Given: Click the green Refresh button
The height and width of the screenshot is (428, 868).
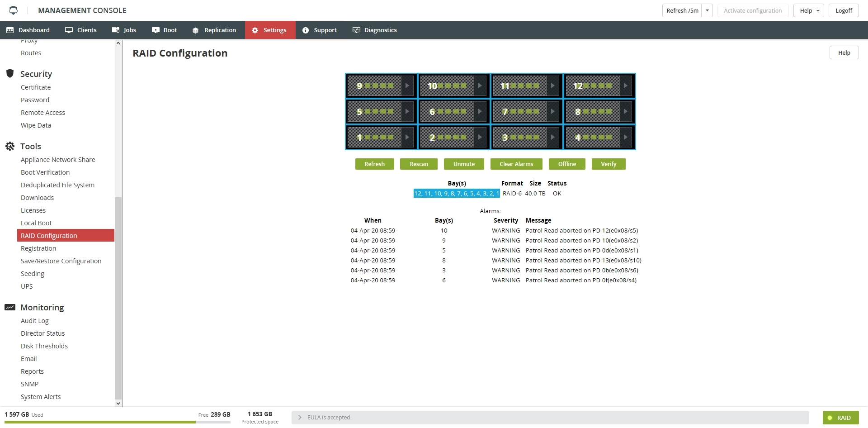Looking at the screenshot, I should [x=375, y=164].
